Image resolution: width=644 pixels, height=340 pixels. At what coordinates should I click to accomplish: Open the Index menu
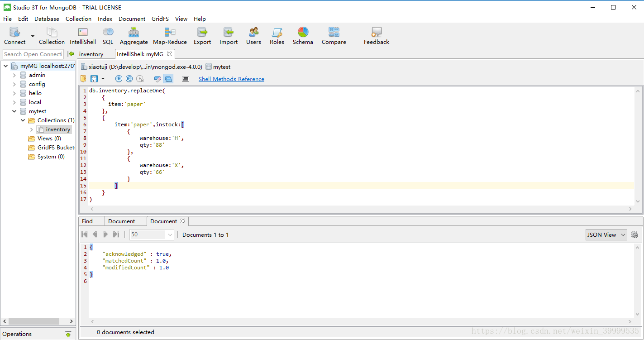pyautogui.click(x=105, y=19)
